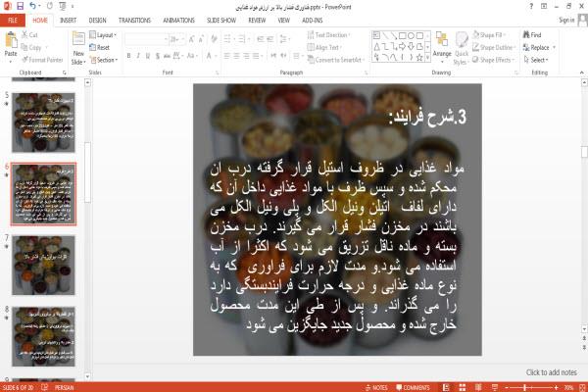Insert a New Slide
This screenshot has height=392, width=588.
(x=78, y=49)
